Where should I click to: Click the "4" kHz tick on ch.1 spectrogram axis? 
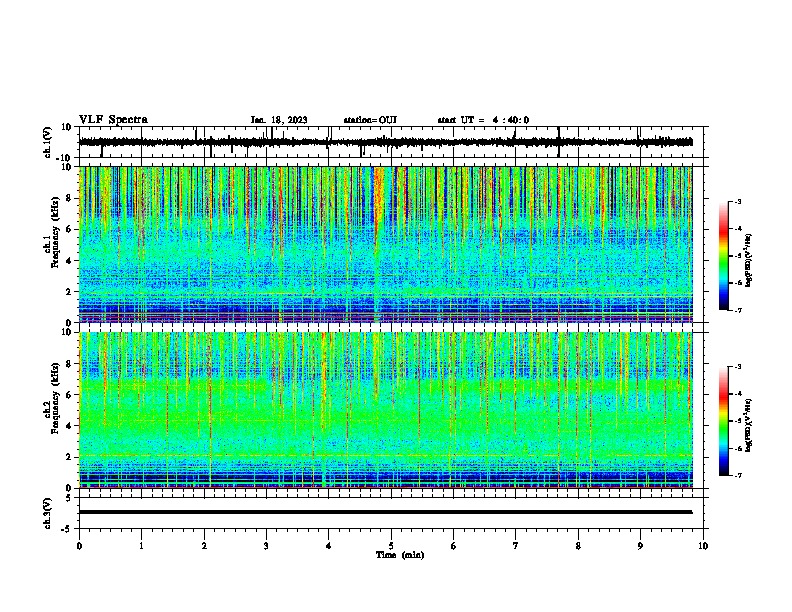[x=70, y=261]
